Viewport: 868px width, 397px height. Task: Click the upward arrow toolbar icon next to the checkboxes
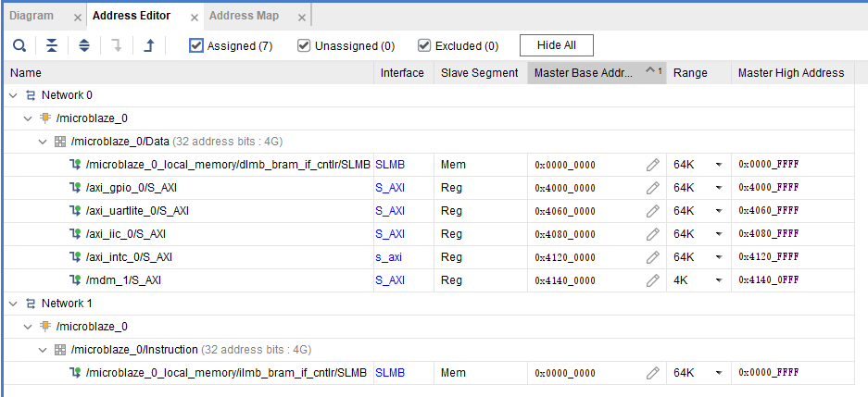point(149,45)
